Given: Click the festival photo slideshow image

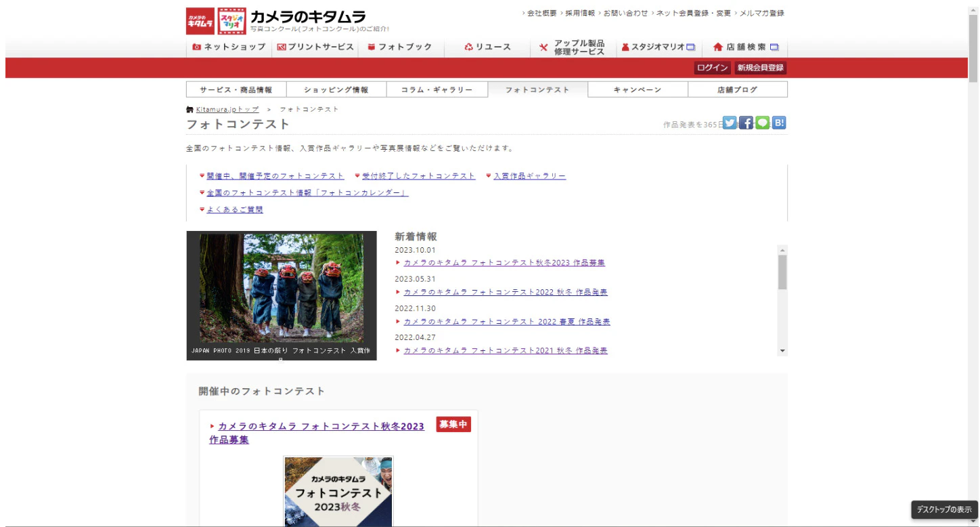Looking at the screenshot, I should point(281,288).
